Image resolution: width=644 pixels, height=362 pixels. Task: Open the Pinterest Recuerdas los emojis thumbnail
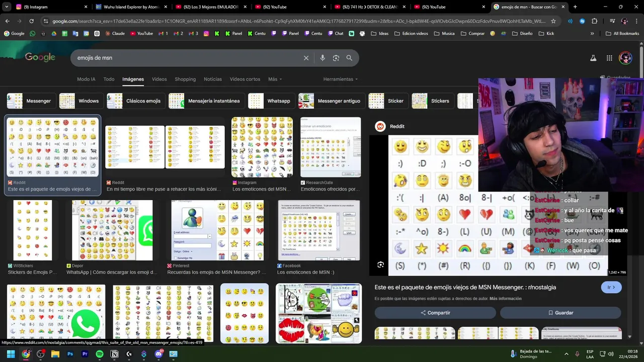(217, 230)
